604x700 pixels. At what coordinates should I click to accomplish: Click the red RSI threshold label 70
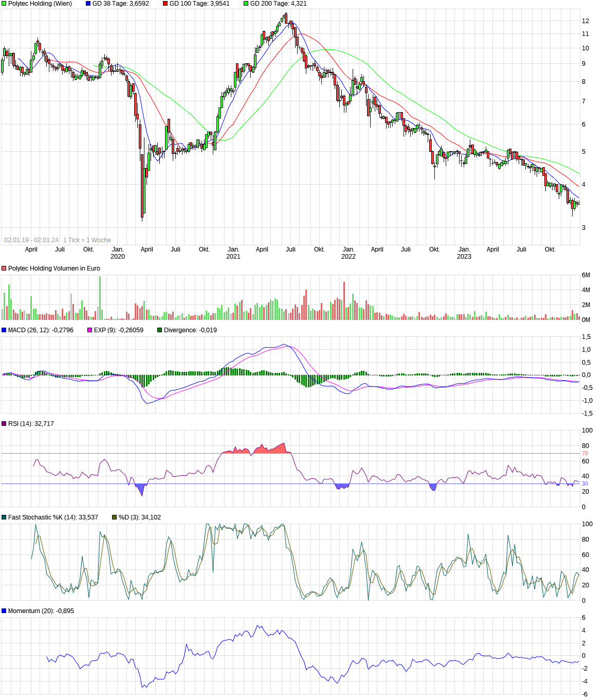(585, 454)
